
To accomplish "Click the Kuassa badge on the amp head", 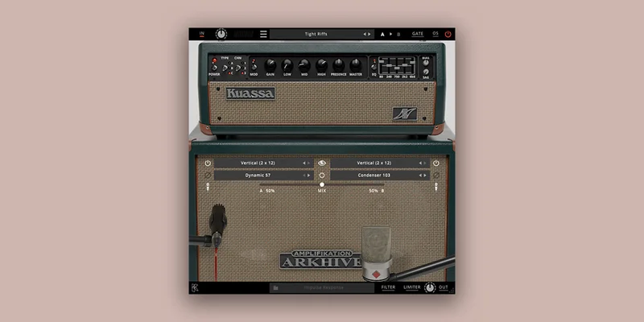I will tap(250, 93).
